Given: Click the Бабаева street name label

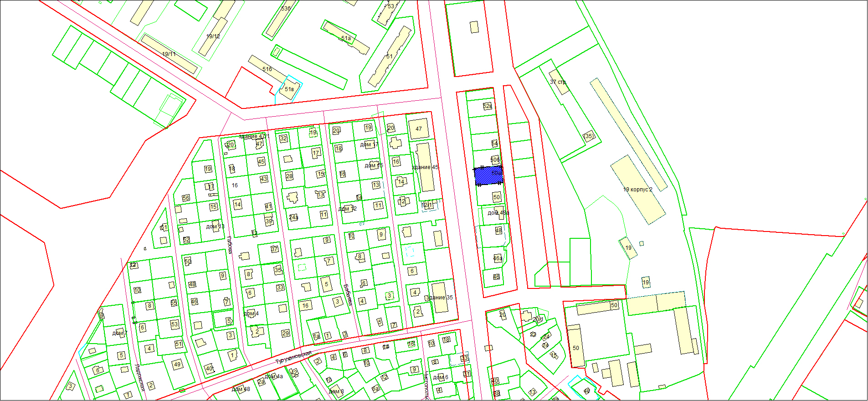Looking at the screenshot, I should click(348, 295).
